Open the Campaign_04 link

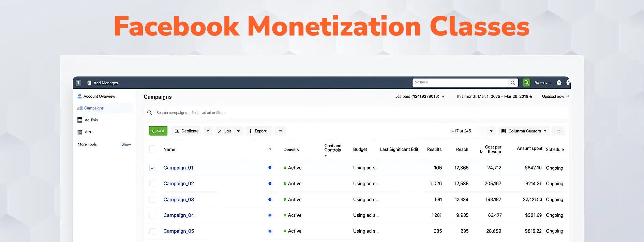(179, 215)
